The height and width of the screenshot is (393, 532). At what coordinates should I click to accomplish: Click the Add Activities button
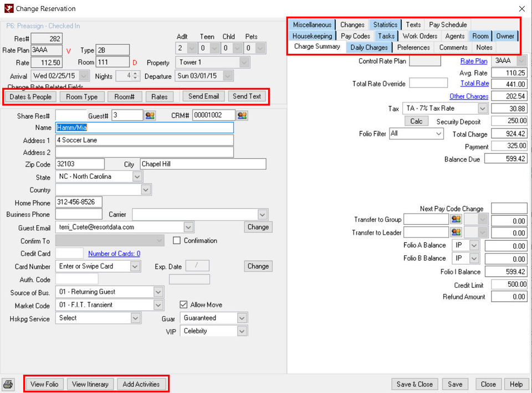pos(141,384)
